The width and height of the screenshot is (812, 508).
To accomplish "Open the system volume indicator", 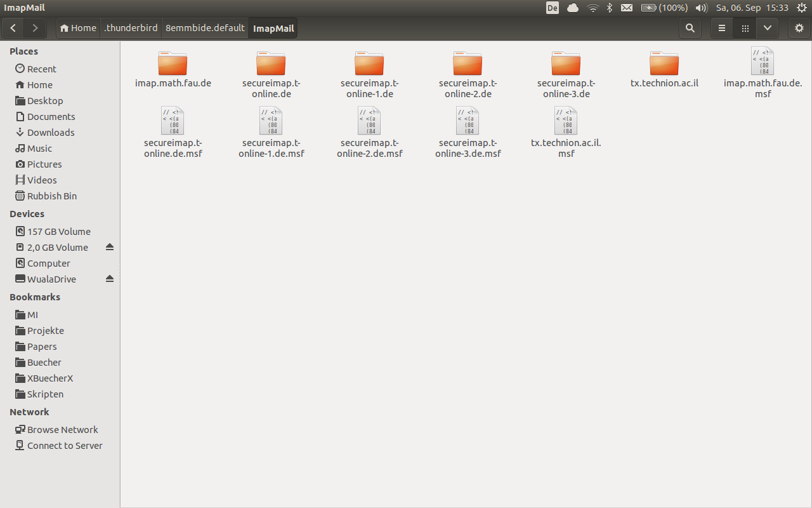I will pyautogui.click(x=701, y=8).
